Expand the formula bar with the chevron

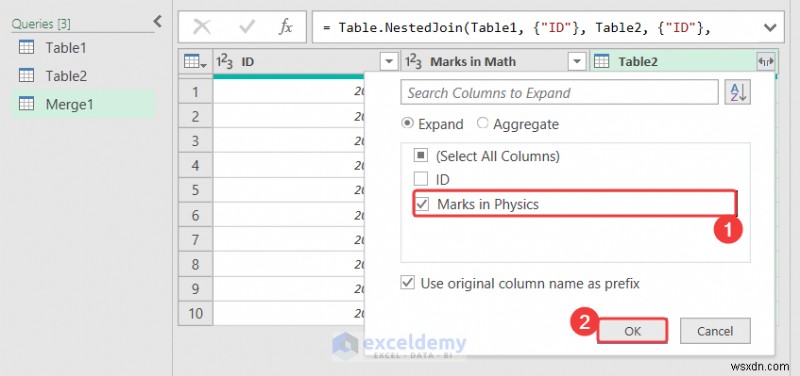pos(770,27)
